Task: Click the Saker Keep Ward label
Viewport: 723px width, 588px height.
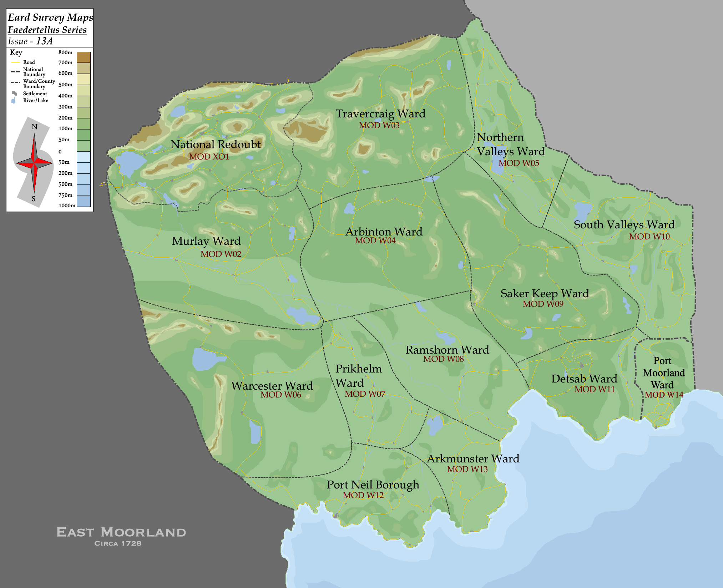Action: coord(544,293)
